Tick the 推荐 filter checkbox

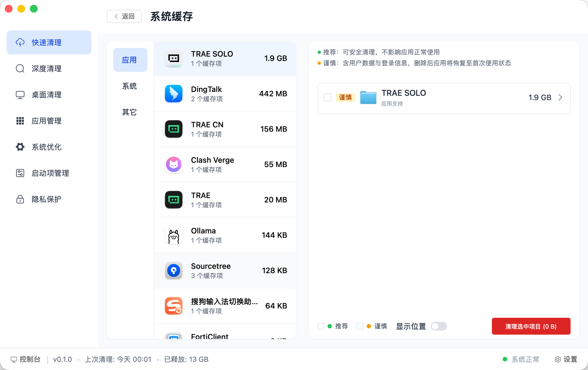[x=321, y=326]
